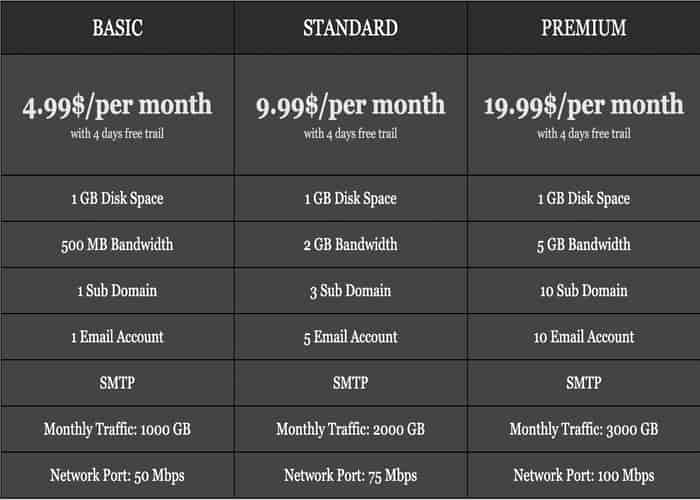Select the PREMIUM plan header
Viewport: 700px width, 500px height.
pos(584,27)
